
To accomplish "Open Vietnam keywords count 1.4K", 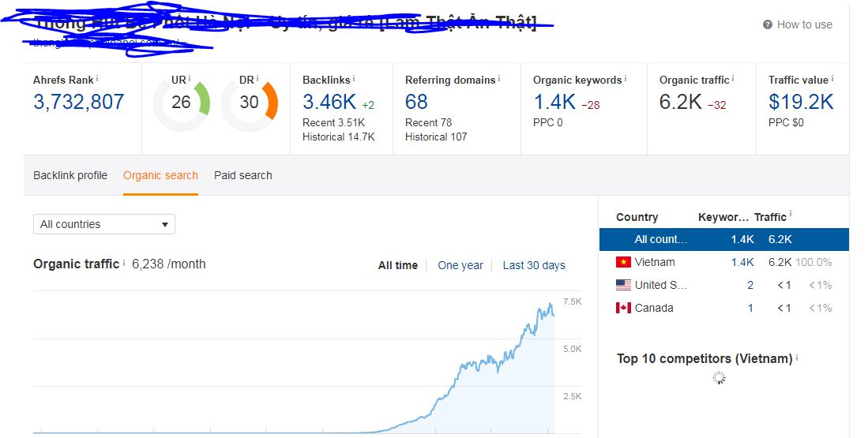I will (742, 262).
